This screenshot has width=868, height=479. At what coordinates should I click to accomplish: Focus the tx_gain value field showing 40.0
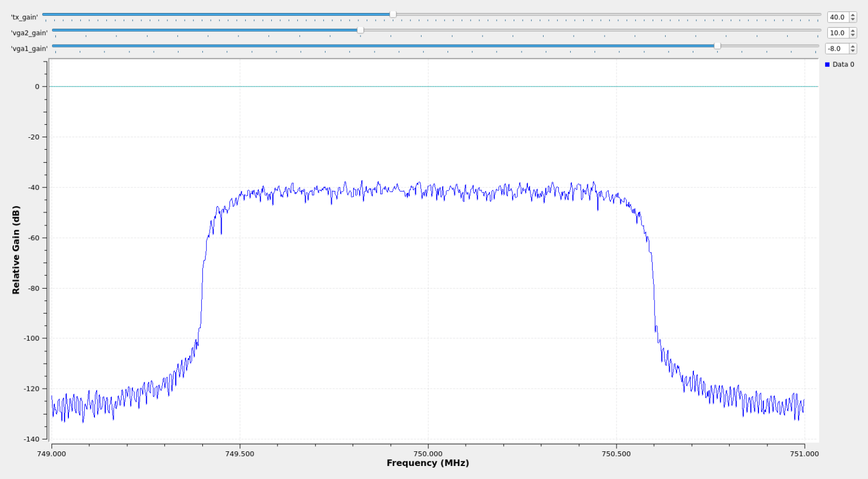tap(837, 18)
